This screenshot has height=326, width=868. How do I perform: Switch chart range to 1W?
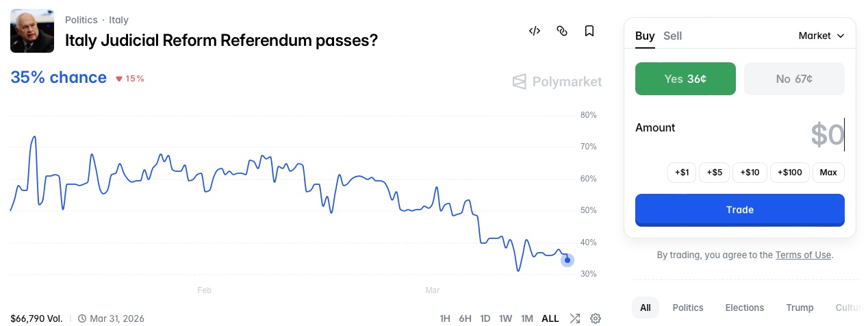tap(505, 318)
